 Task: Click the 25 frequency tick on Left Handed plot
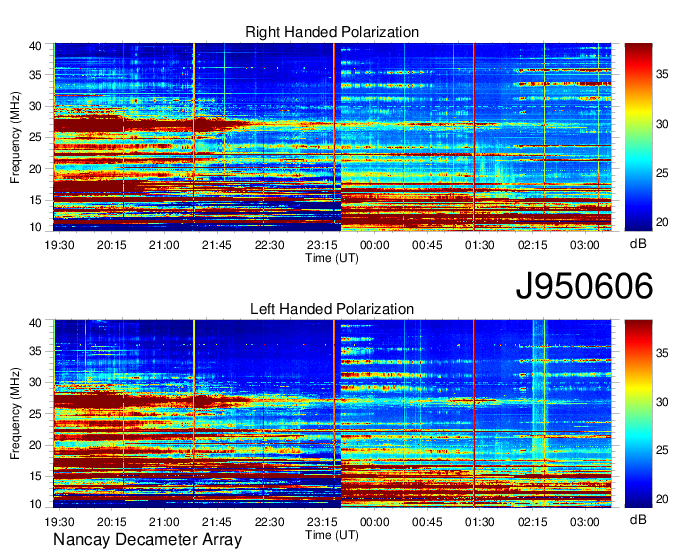(35, 414)
